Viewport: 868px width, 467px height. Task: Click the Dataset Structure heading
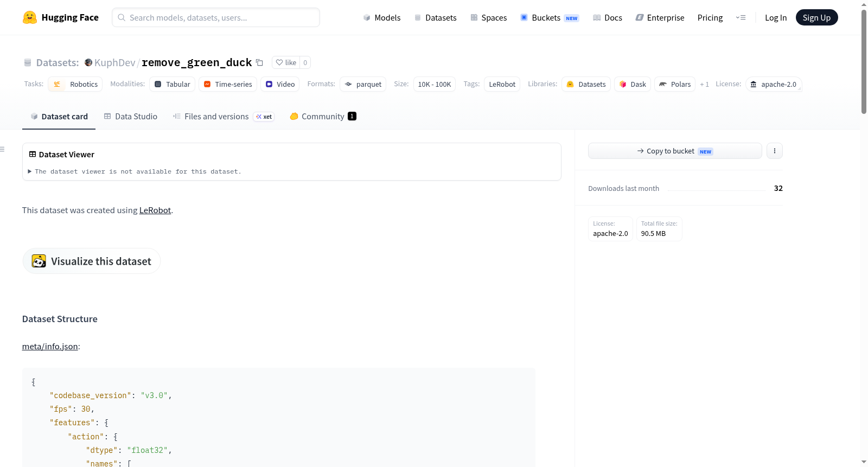[60, 319]
